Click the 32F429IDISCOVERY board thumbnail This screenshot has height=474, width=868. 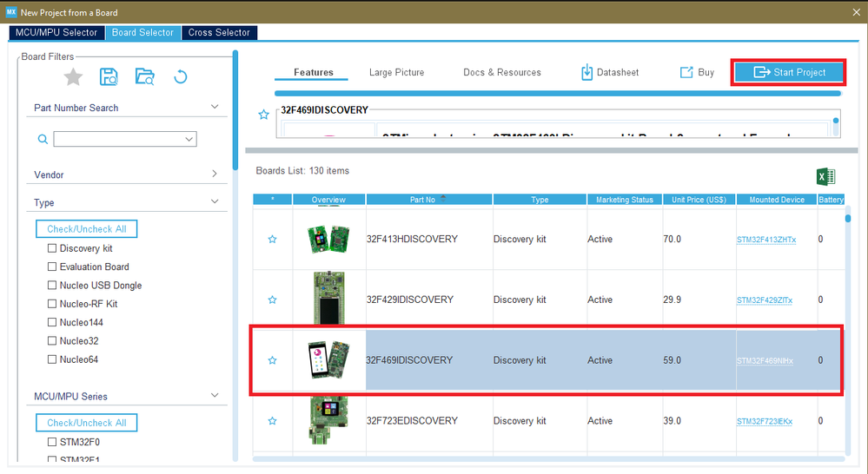point(328,298)
